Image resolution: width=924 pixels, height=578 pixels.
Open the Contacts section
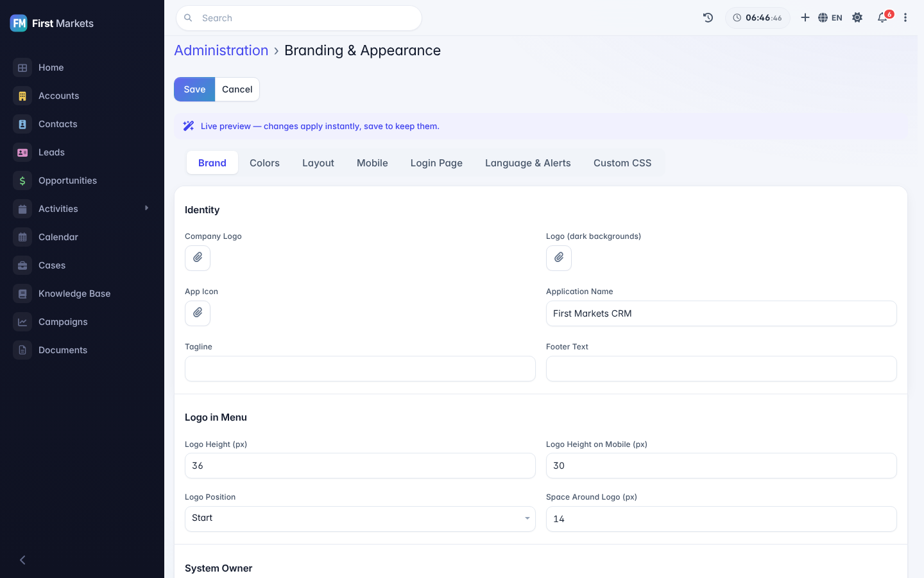(x=82, y=124)
